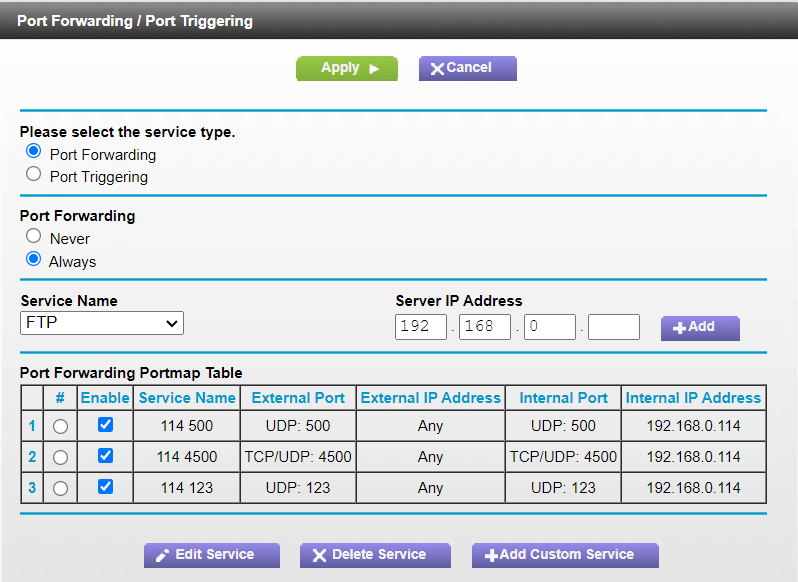Click External Port cell 'TCP/UDP: 4500'
This screenshot has height=582, width=798.
(x=298, y=457)
